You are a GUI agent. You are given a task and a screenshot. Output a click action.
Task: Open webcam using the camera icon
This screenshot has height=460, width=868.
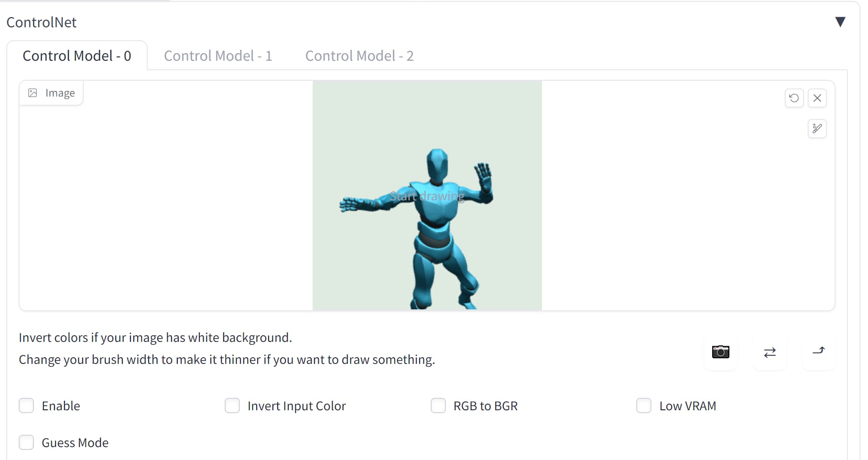(720, 352)
